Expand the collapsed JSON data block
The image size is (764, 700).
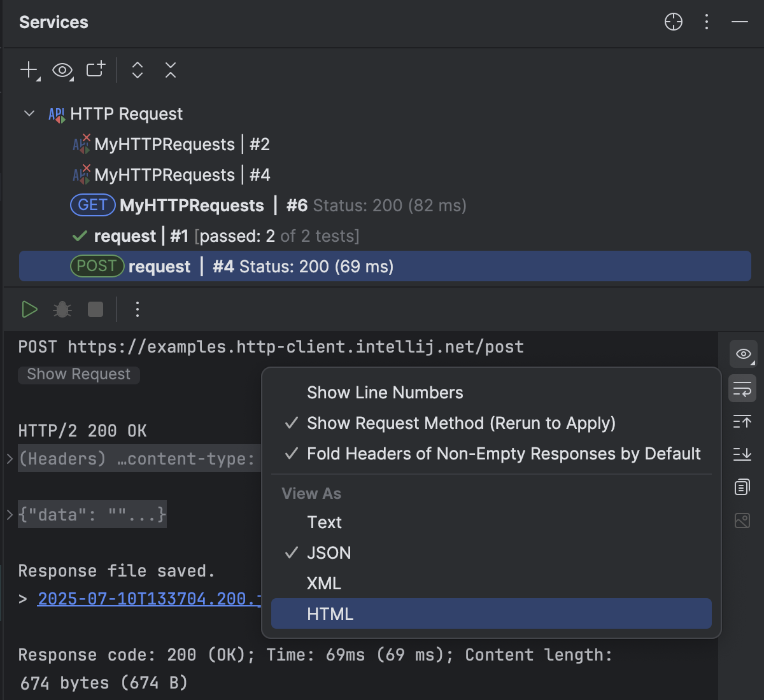tap(9, 514)
